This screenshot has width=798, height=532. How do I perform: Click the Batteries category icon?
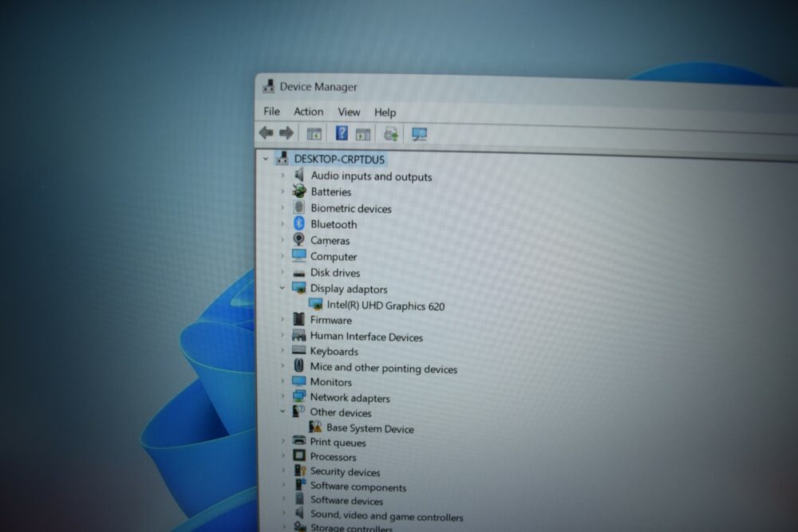coord(299,191)
